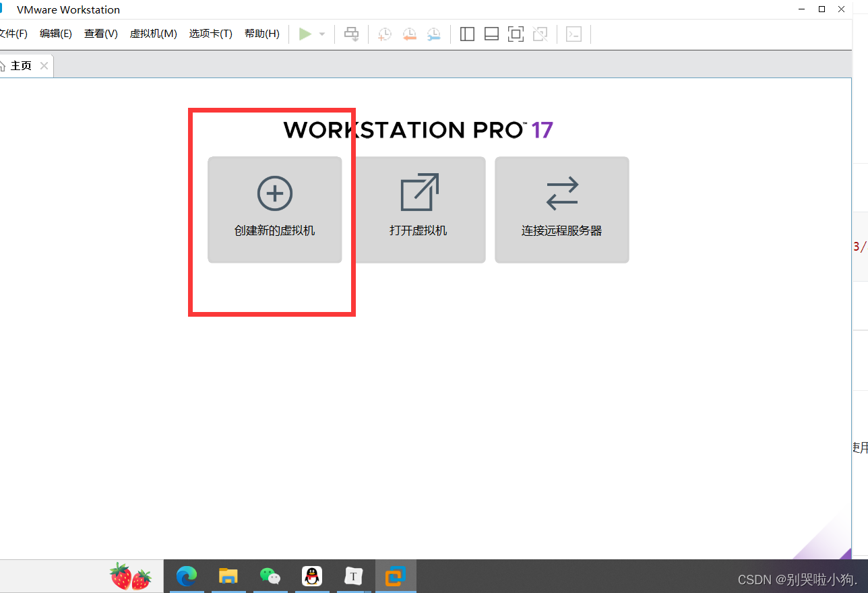Toggle the library sidebar view icon
Screen dimensions: 868x593
[x=467, y=34]
